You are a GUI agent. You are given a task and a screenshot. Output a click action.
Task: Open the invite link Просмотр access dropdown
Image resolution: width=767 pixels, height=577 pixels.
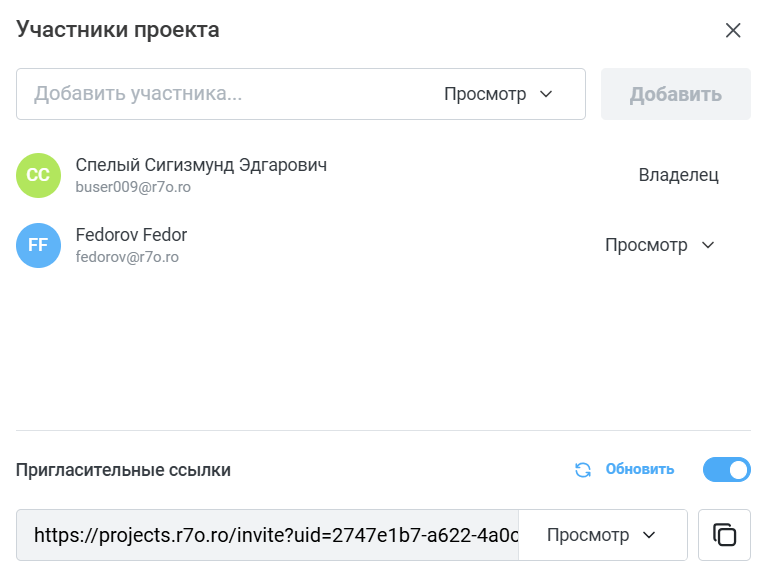pos(601,535)
